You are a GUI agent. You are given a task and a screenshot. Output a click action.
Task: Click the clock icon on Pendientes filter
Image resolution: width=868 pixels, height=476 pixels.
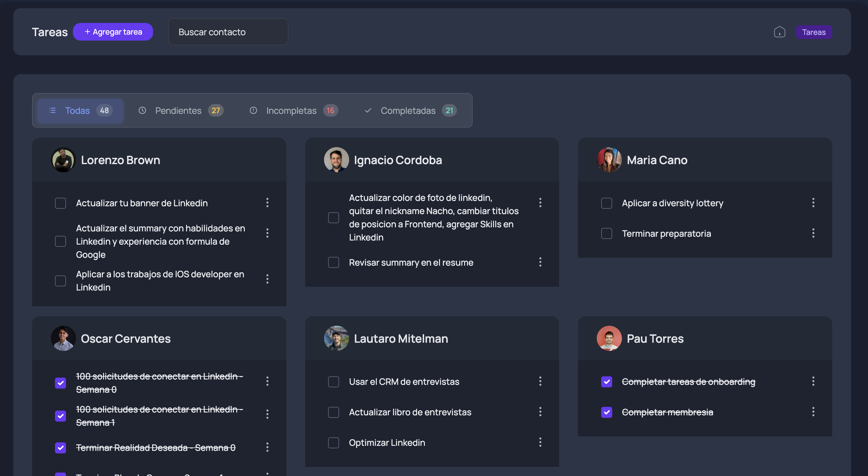pyautogui.click(x=142, y=110)
